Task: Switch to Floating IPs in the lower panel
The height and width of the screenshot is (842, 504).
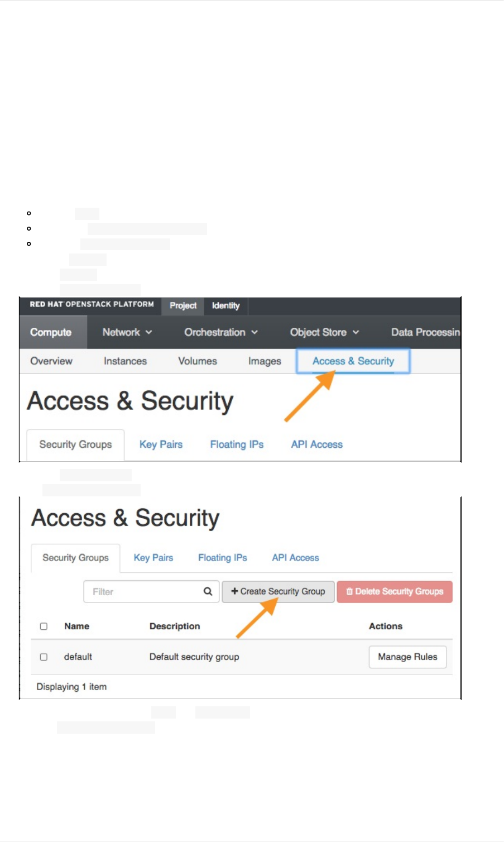Action: [222, 558]
